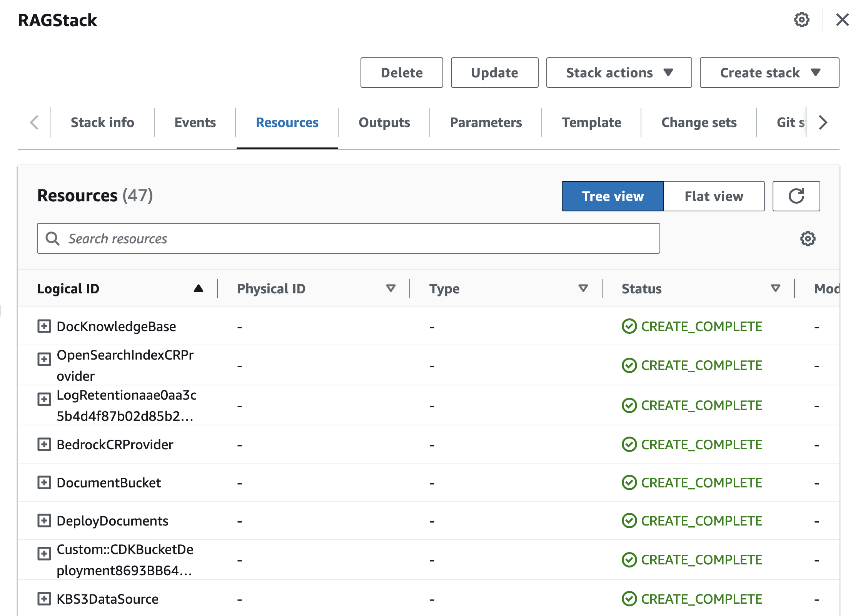
Task: Sort by Logical ID ascending arrow
Action: tap(199, 288)
